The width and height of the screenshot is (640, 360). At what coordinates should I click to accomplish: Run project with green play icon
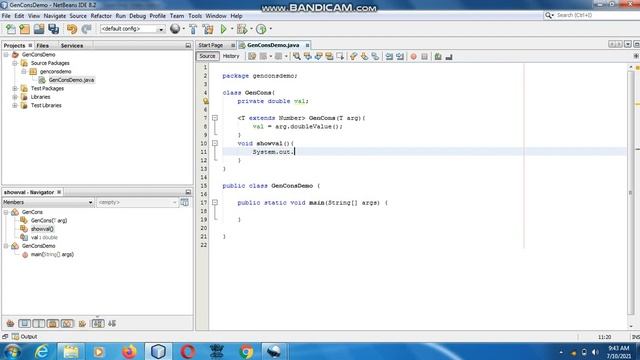pos(223,29)
